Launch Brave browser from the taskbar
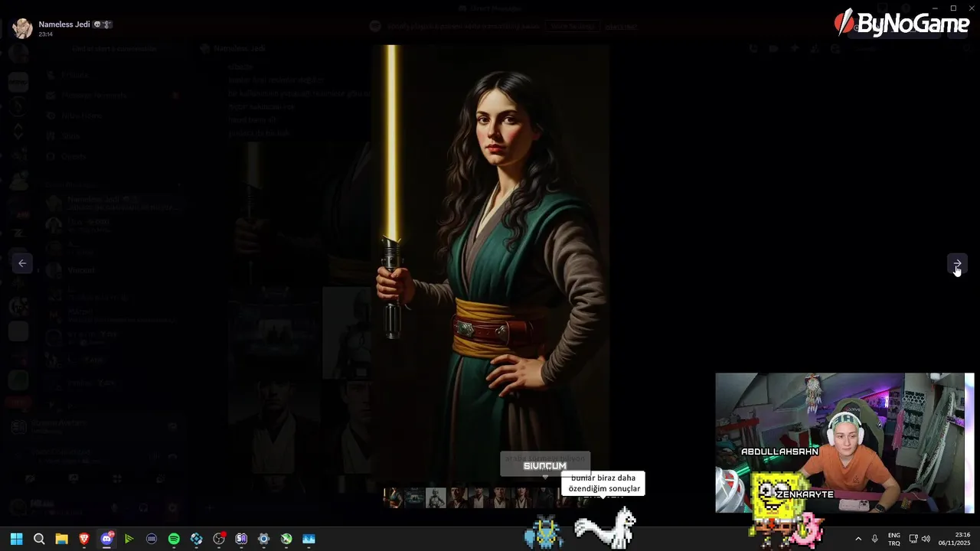 84,539
